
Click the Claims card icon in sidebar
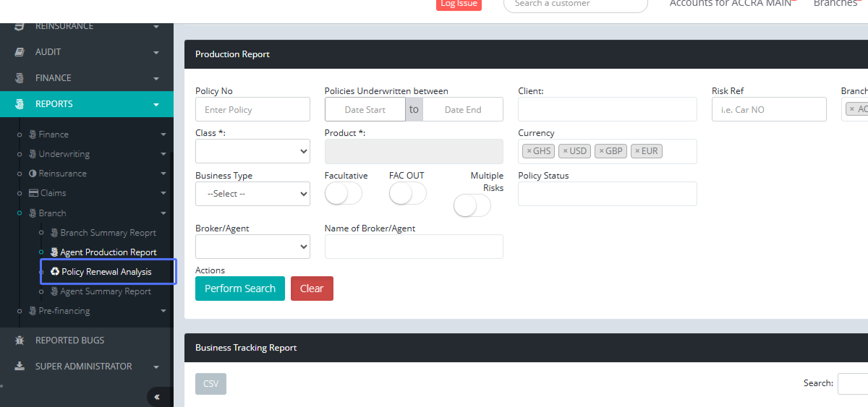(33, 193)
